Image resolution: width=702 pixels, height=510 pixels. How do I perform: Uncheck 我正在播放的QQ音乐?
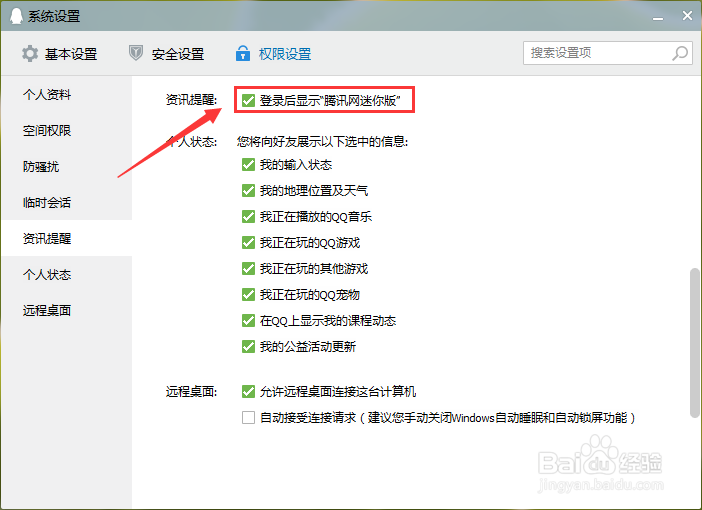(248, 217)
